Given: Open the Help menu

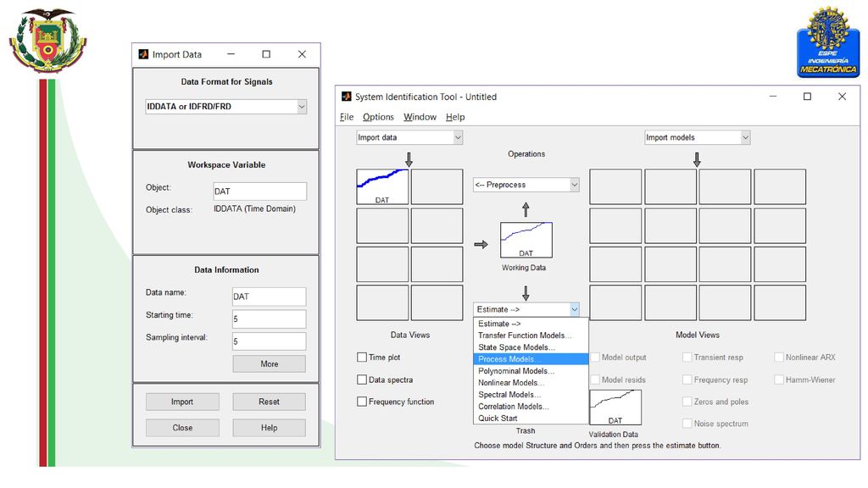Looking at the screenshot, I should pos(455,117).
